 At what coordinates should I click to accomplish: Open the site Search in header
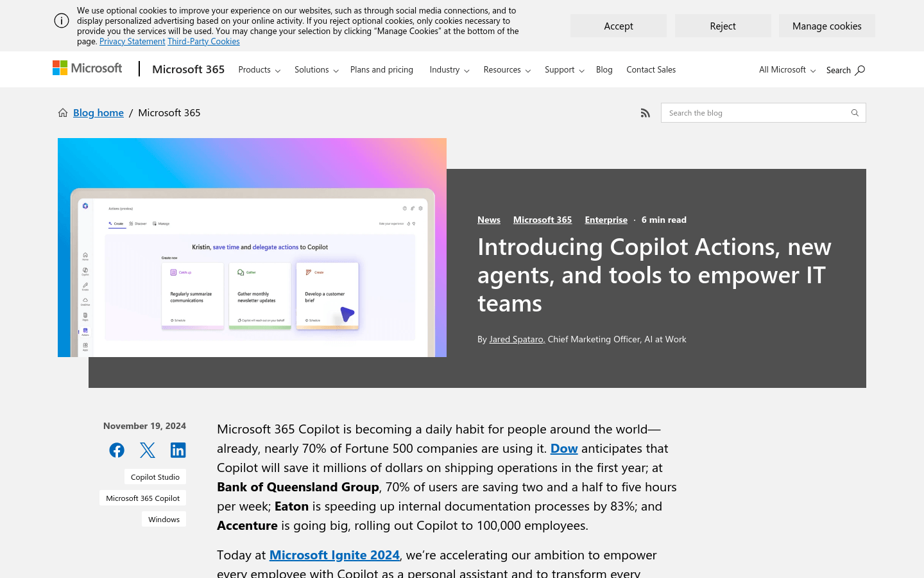click(846, 70)
